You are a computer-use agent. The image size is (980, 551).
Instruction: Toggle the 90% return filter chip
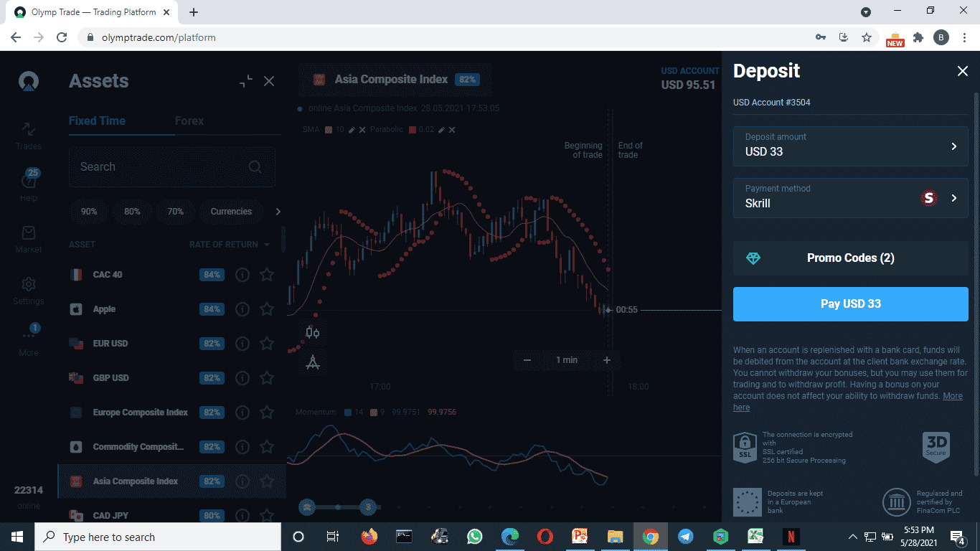click(x=89, y=212)
